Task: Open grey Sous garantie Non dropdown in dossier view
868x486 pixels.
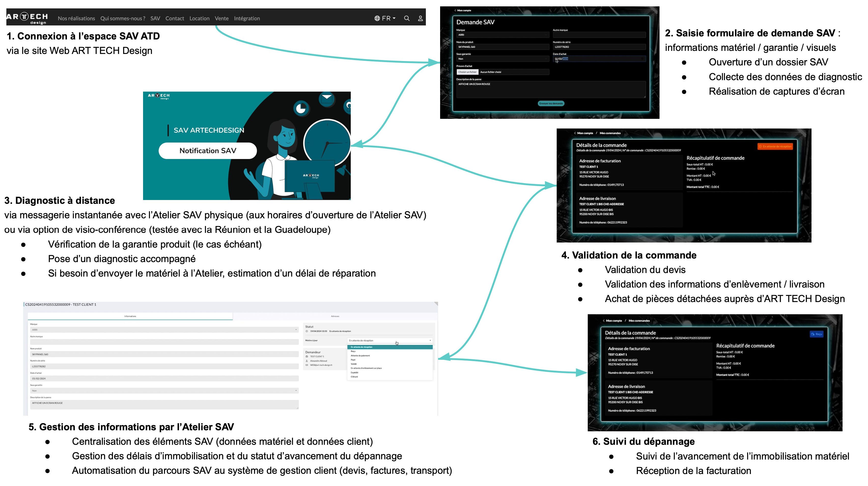Action: [164, 391]
